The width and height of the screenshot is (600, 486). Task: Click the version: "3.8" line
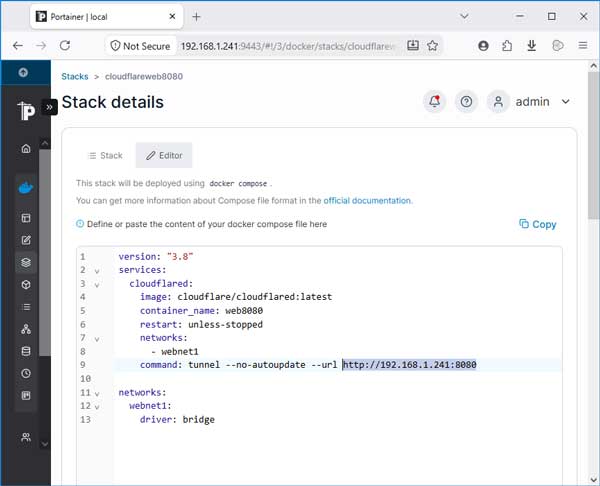(156, 256)
